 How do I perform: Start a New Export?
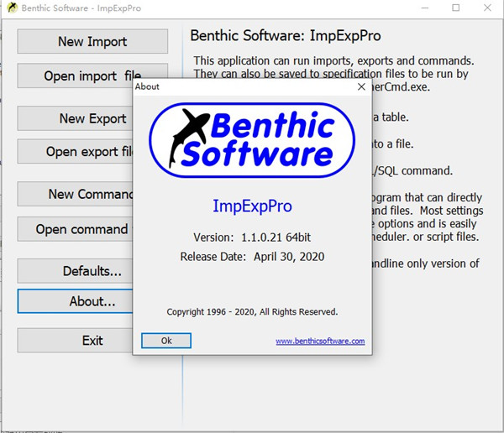(75, 118)
